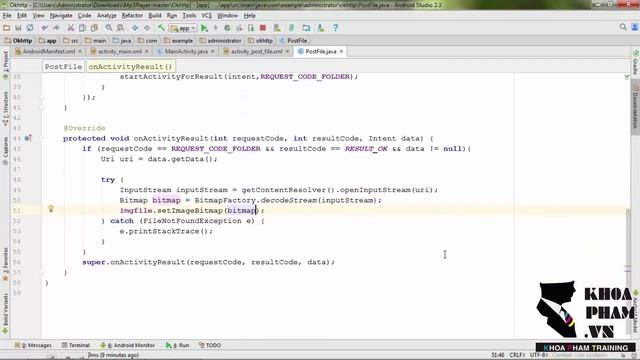Open the Analyze menu
The width and height of the screenshot is (640, 360).
click(107, 16)
